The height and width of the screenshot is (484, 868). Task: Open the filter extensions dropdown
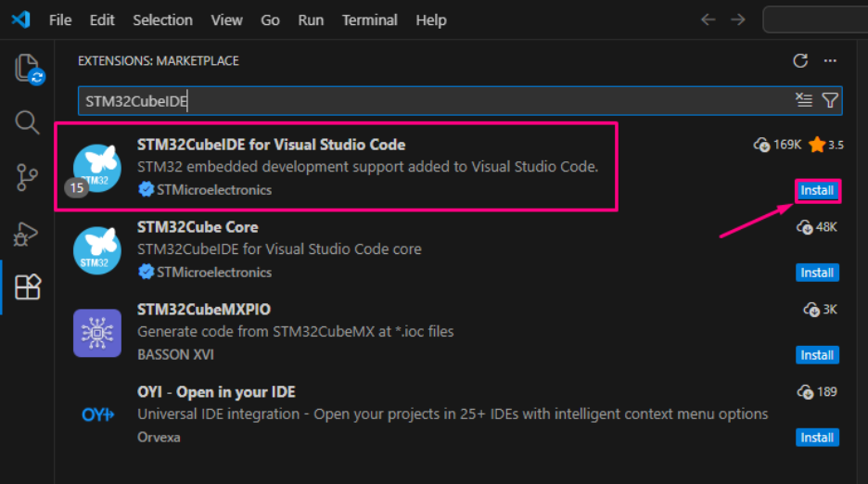(x=830, y=100)
